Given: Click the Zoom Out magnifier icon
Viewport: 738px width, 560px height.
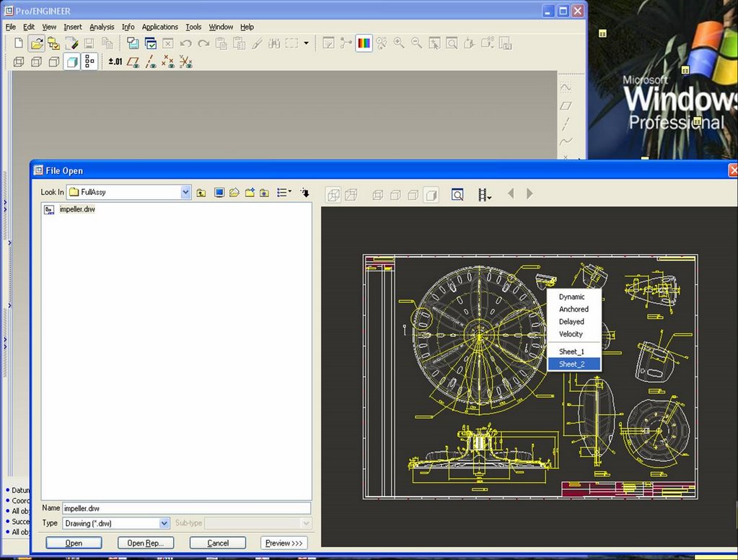Looking at the screenshot, I should [x=416, y=43].
